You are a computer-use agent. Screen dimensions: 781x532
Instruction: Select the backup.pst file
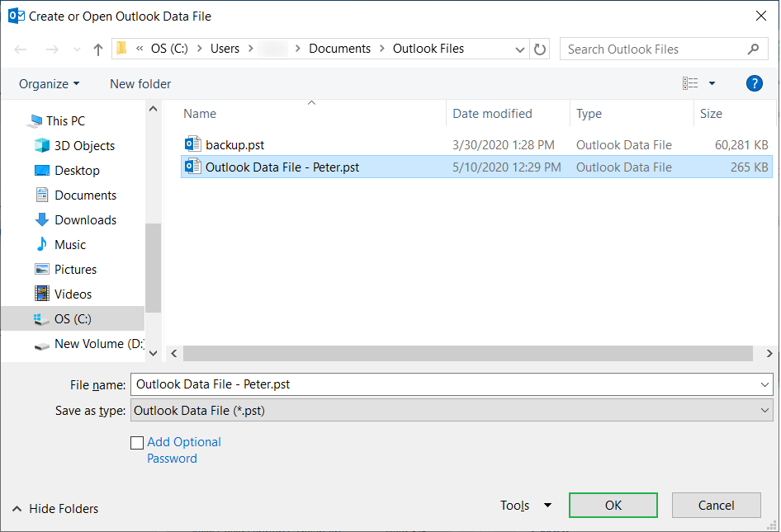(235, 145)
